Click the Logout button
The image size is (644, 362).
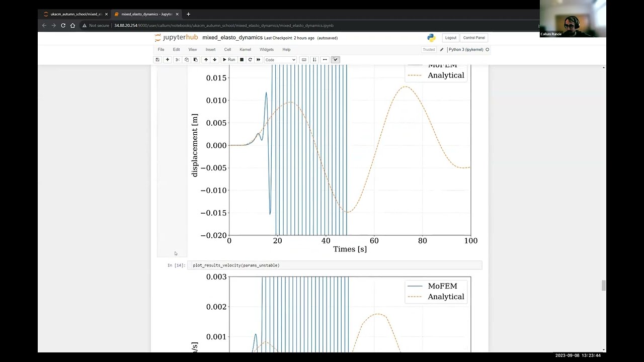(x=451, y=38)
